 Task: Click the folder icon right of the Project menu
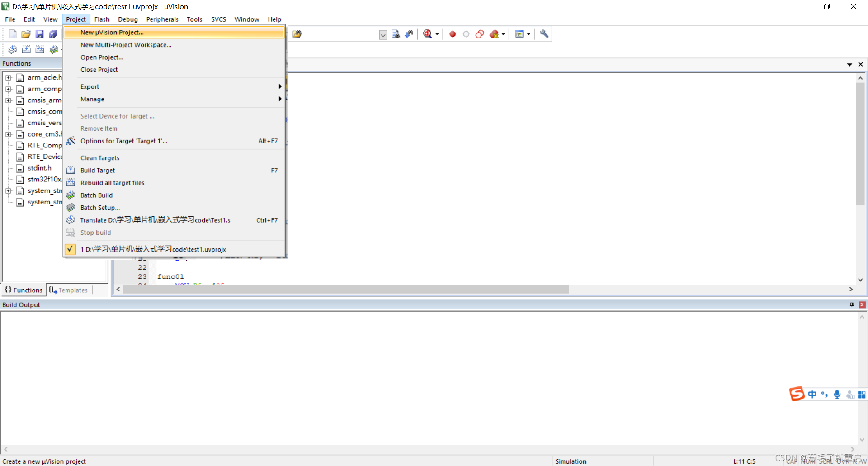coord(297,34)
